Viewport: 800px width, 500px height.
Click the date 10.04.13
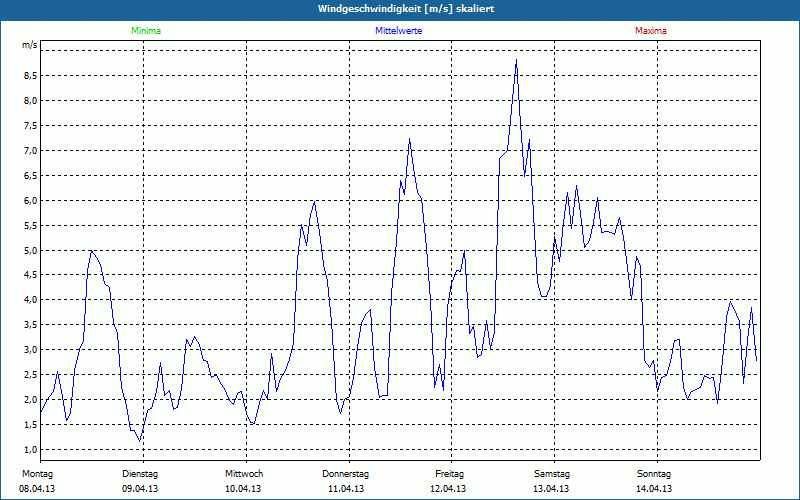coord(243,489)
